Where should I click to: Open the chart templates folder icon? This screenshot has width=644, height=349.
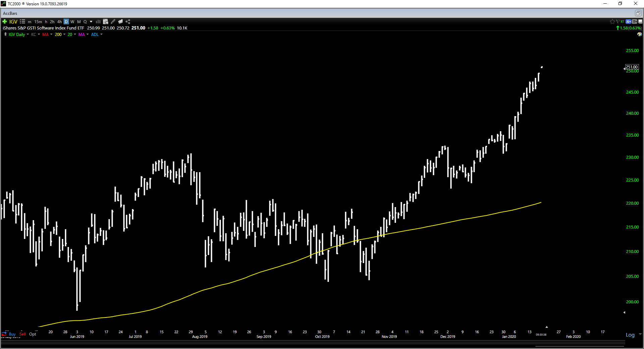click(x=120, y=21)
